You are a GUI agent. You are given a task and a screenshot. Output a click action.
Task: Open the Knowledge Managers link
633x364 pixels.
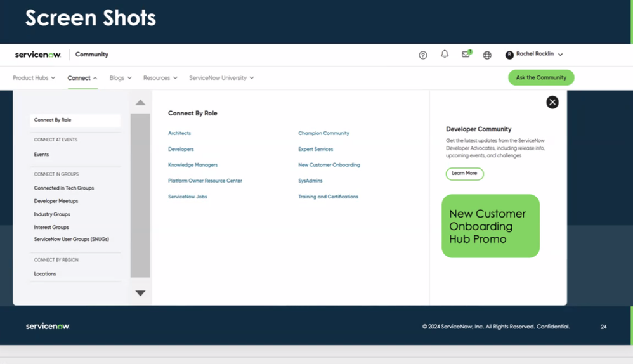[193, 165]
